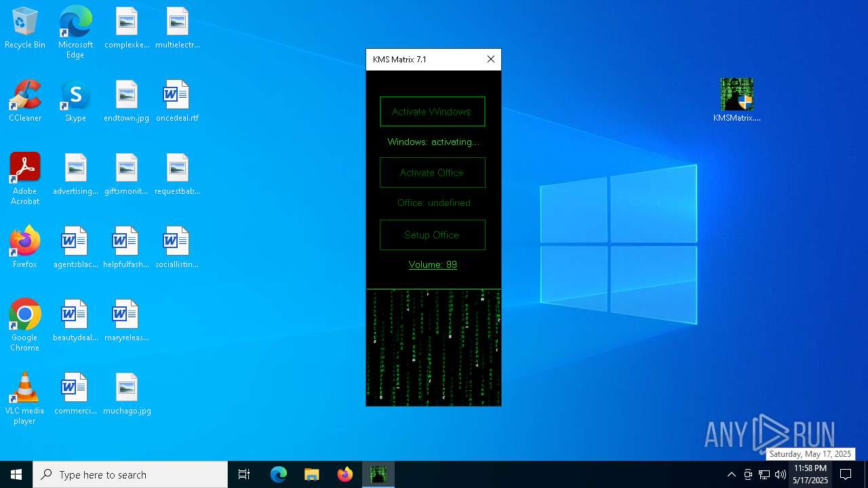This screenshot has width=868, height=488.
Task: Select the advertising... image file
Action: point(75,175)
